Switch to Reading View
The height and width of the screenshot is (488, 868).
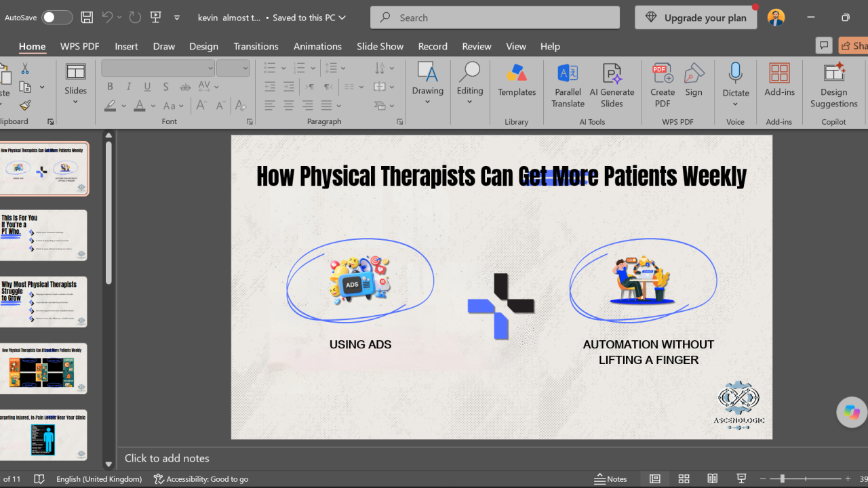click(713, 479)
